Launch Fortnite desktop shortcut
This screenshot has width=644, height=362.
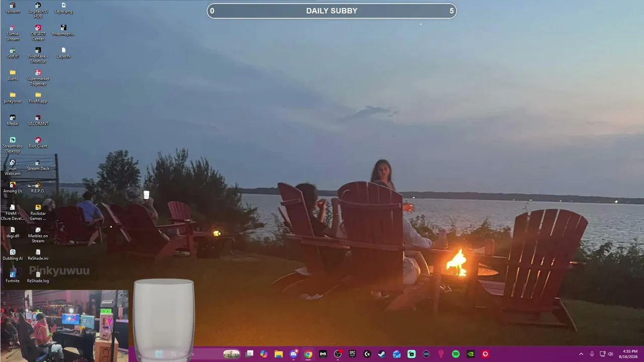(13, 278)
